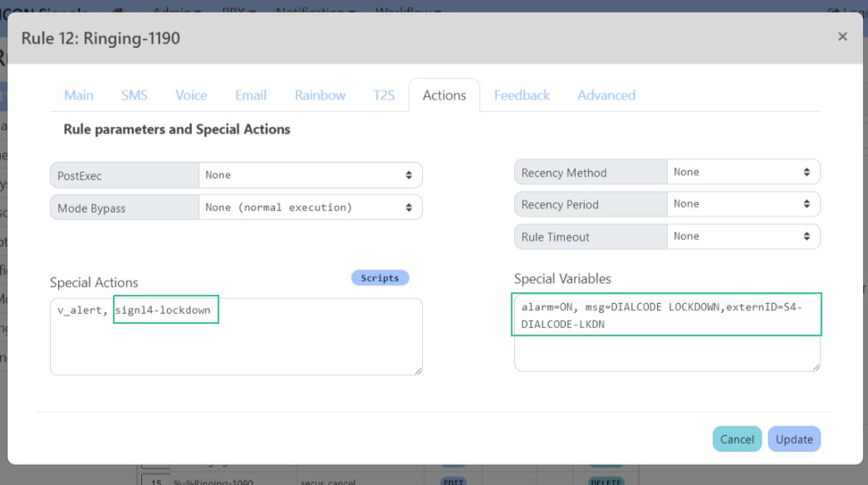Click the Cancel button
Image resolution: width=868 pixels, height=485 pixels.
pos(737,439)
